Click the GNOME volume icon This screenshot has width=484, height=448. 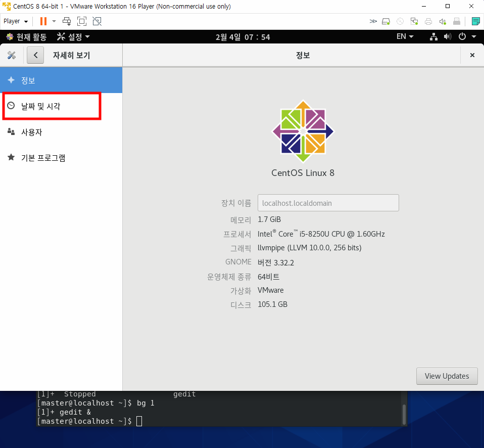click(x=448, y=37)
